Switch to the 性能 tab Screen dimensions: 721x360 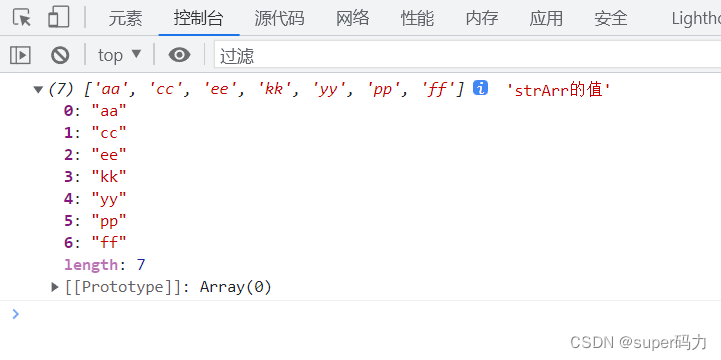click(x=417, y=18)
